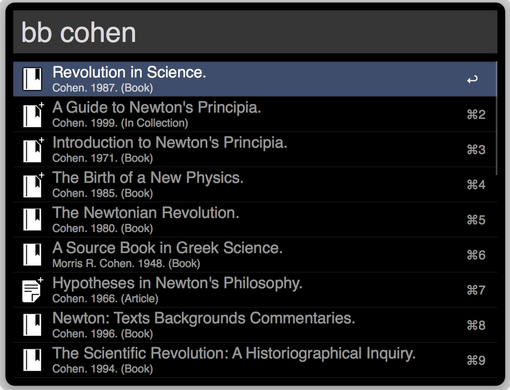Click the book icon beside The Scientific Revolution result
Viewport: 510px width, 390px height.
click(32, 360)
